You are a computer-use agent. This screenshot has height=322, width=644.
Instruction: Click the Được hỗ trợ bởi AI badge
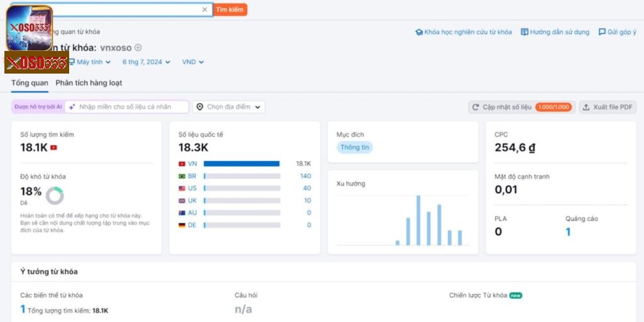coord(38,107)
